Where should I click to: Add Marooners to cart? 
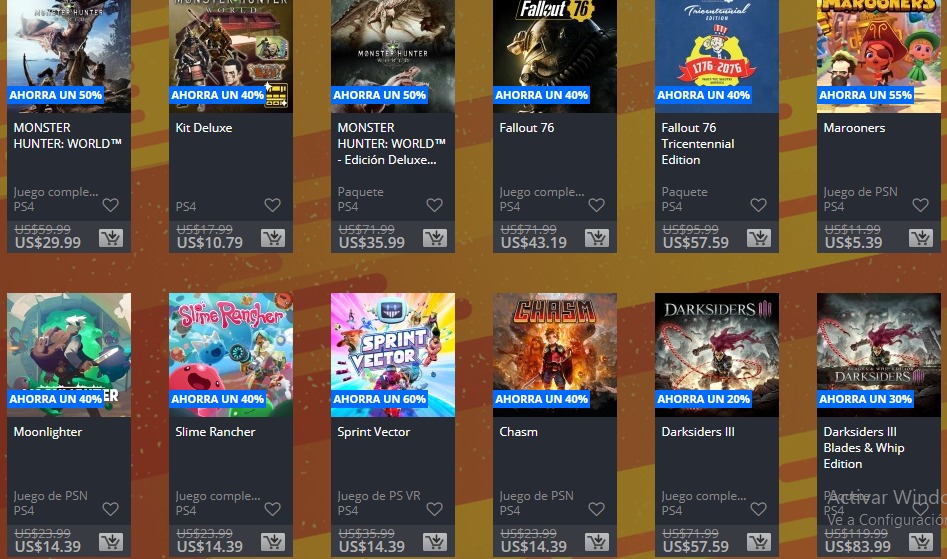coord(920,238)
